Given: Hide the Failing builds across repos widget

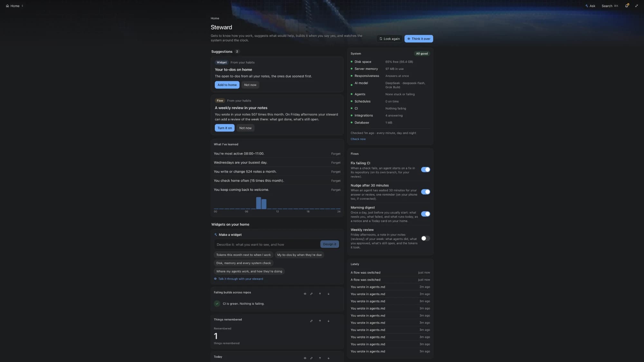Looking at the screenshot, I should point(305,294).
